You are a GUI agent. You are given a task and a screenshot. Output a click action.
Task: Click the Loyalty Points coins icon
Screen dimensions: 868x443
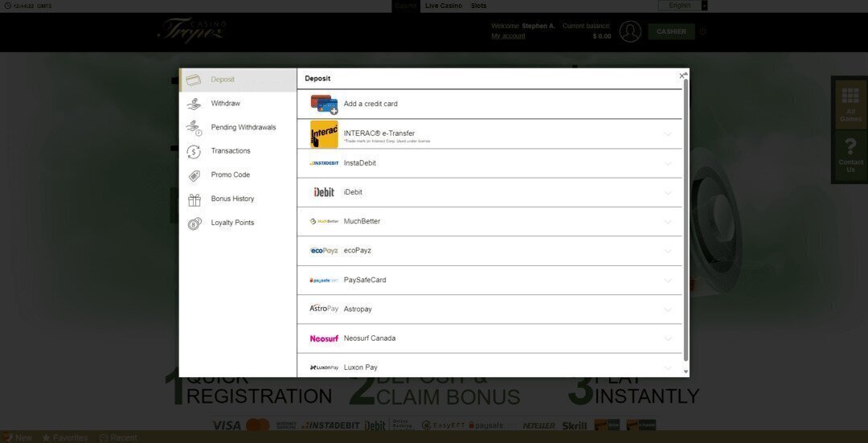(x=194, y=224)
